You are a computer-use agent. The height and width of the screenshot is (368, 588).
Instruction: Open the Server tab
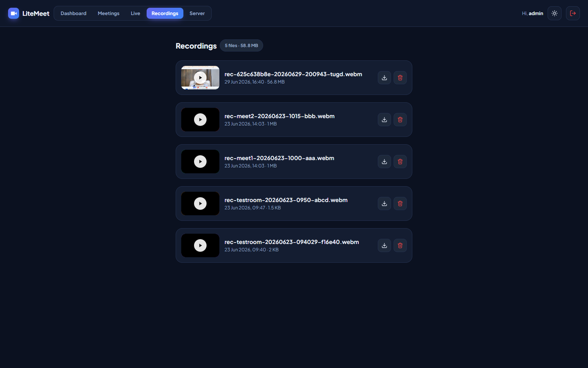click(197, 13)
